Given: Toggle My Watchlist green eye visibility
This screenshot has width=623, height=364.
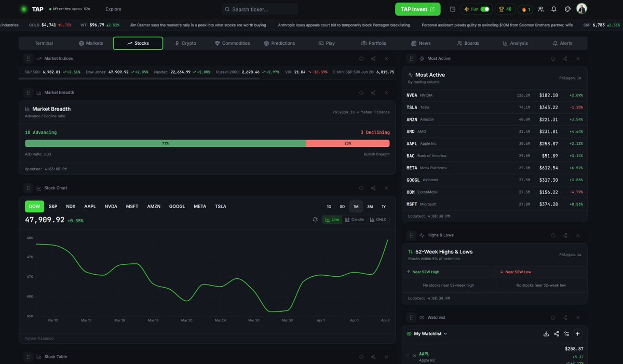Looking at the screenshot, I should (409, 334).
